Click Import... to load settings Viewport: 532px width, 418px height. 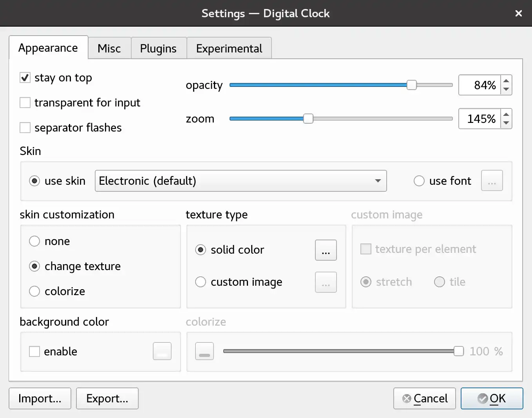coord(40,398)
